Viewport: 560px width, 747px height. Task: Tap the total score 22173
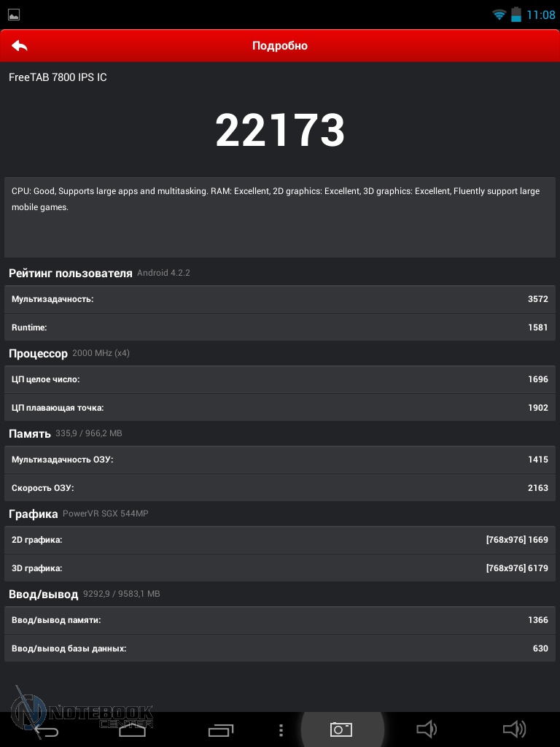tap(280, 131)
